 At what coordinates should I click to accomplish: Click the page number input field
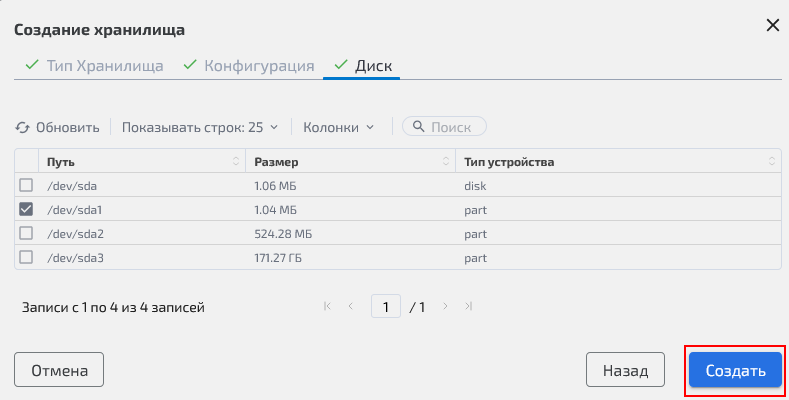click(386, 307)
